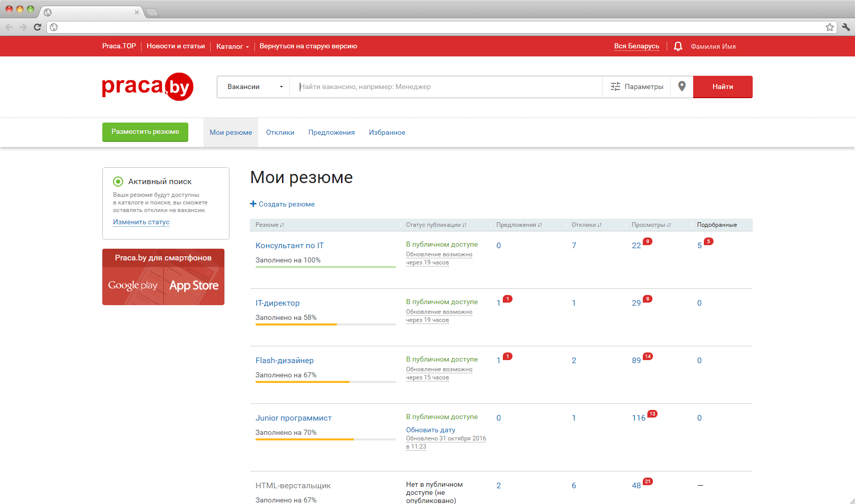Switch to the Отклики tab

coord(280,132)
